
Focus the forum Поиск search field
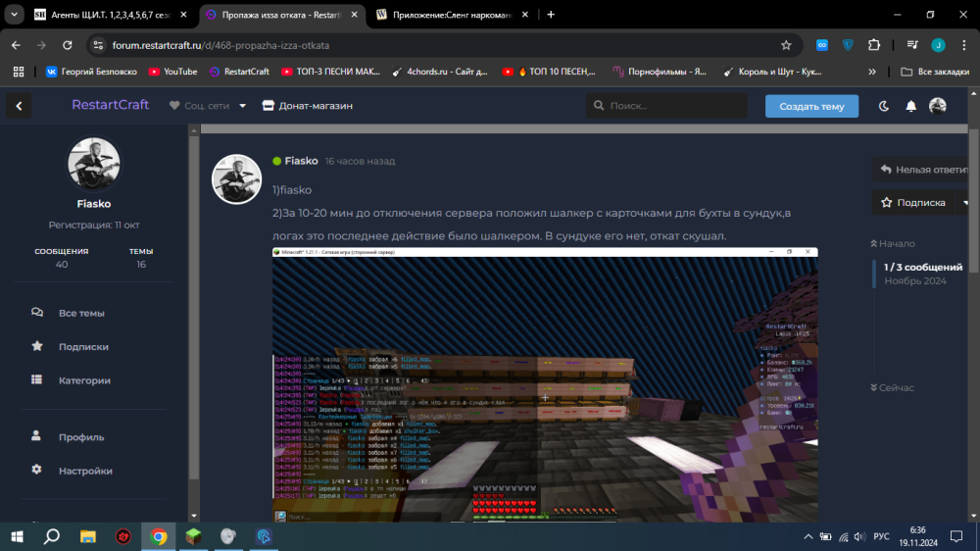click(666, 106)
